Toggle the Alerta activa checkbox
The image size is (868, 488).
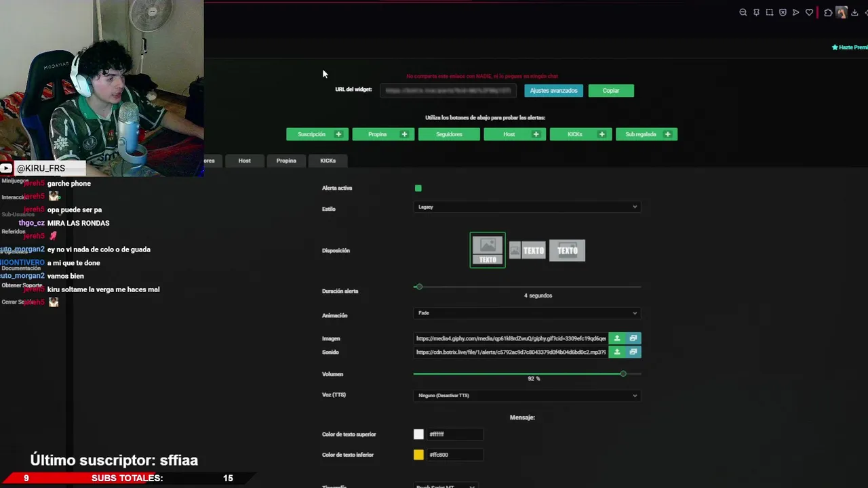point(418,188)
